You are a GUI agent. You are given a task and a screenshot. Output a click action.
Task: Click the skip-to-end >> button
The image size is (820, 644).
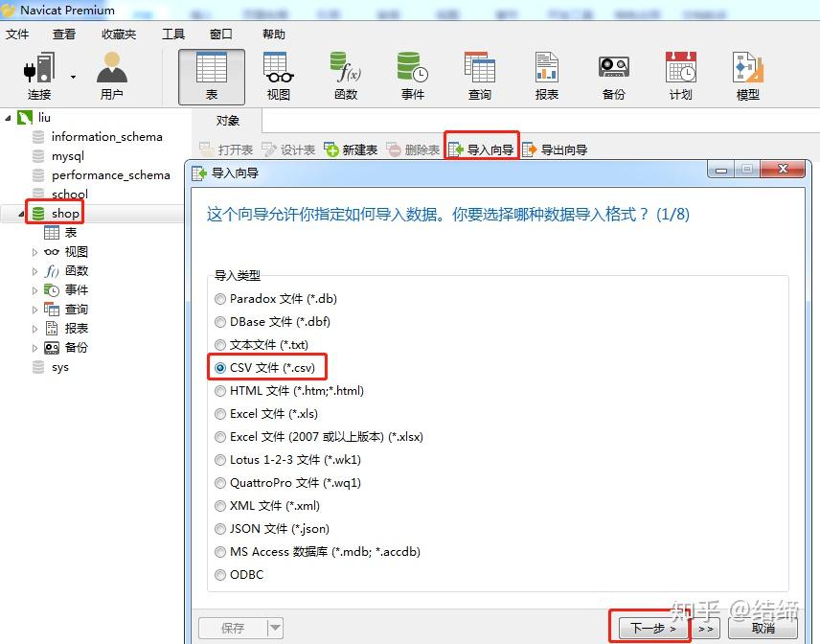click(705, 629)
